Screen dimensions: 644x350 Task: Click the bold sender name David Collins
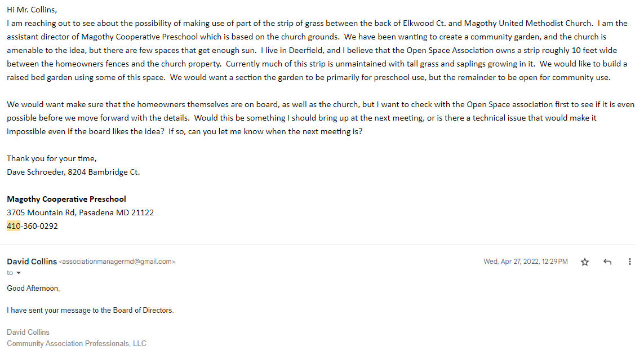(x=32, y=262)
